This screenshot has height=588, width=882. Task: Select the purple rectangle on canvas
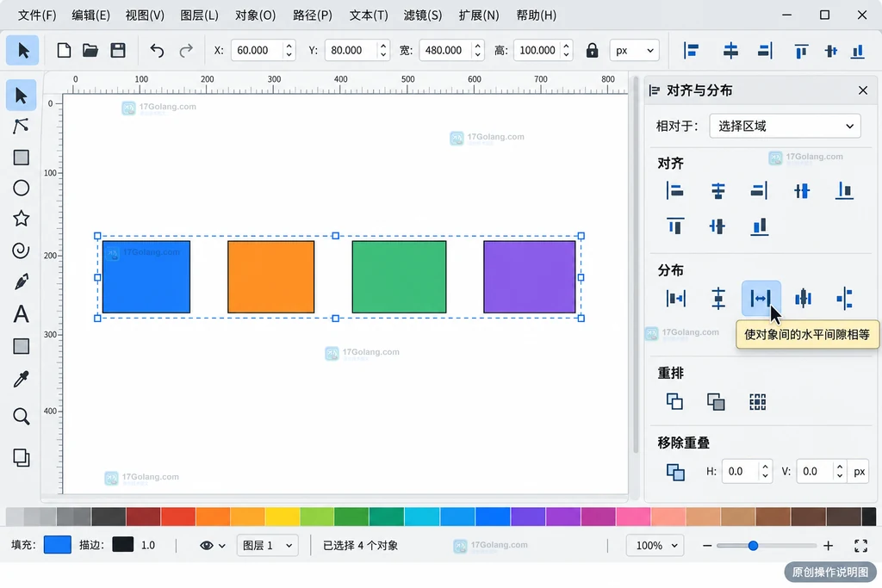pyautogui.click(x=530, y=277)
